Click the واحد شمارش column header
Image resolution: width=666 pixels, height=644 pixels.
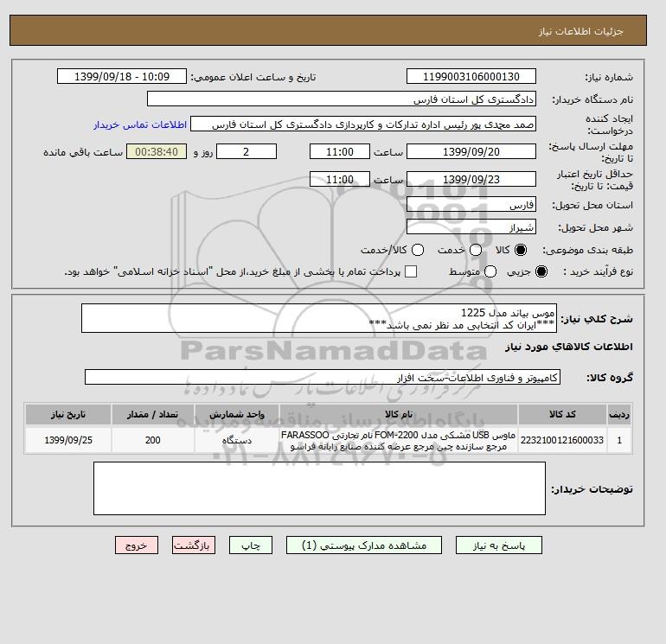tap(237, 414)
